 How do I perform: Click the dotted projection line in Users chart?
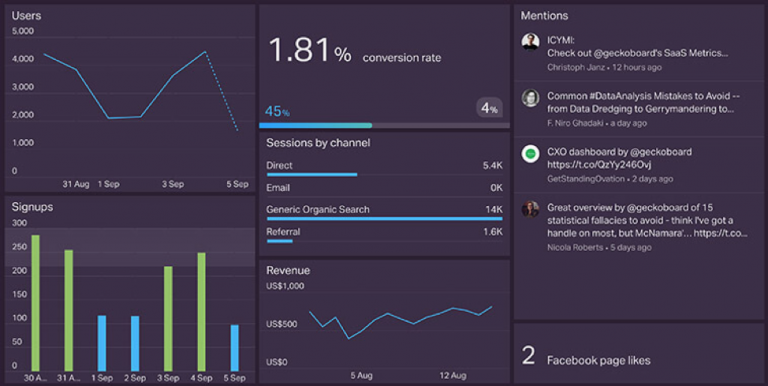pos(221,91)
